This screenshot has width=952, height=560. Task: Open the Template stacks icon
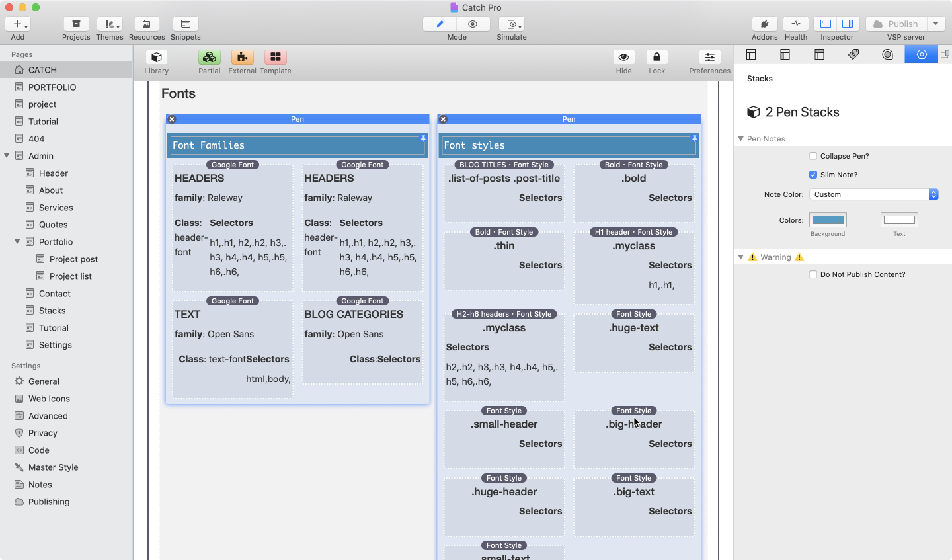(275, 58)
